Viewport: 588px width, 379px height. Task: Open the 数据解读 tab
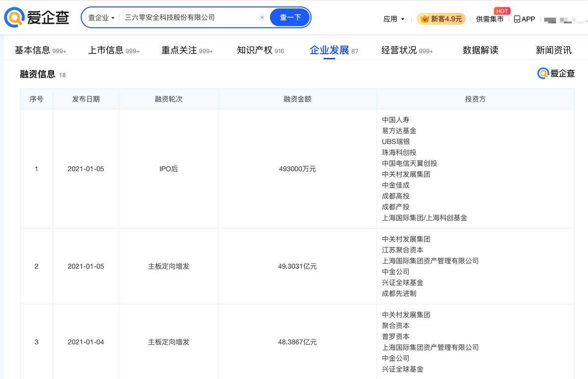480,50
